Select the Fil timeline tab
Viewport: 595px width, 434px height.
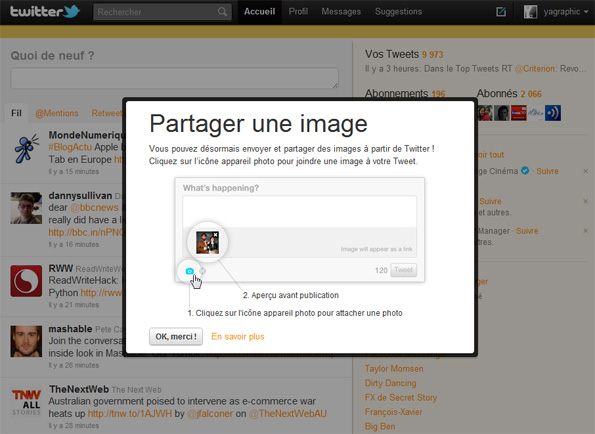pyautogui.click(x=16, y=113)
